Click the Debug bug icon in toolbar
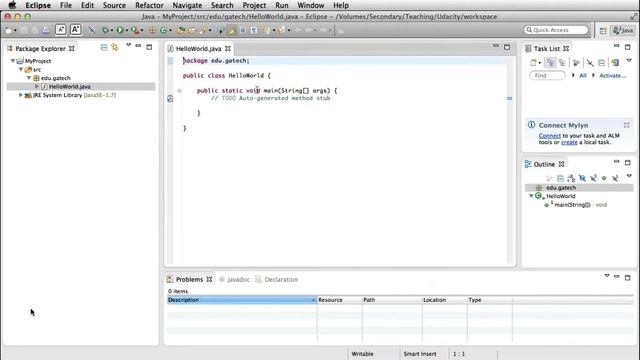 coord(105,30)
